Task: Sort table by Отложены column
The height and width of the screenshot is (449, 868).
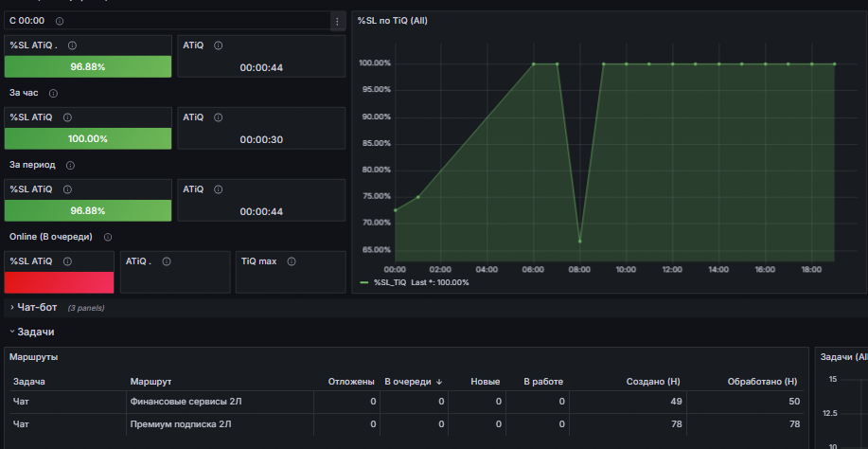Action: click(x=351, y=382)
